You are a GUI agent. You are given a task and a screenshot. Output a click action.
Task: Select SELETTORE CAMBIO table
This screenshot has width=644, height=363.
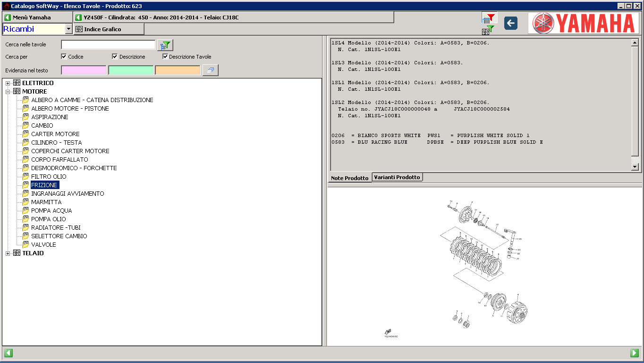[x=59, y=236]
